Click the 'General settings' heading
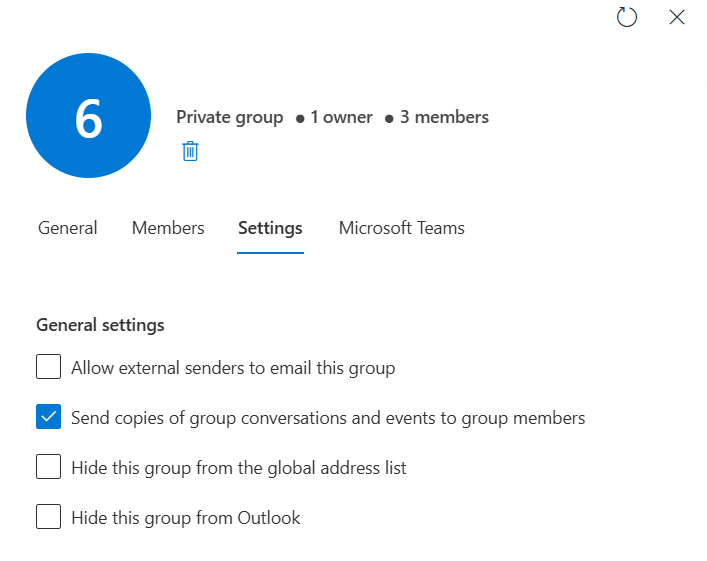 [x=100, y=325]
